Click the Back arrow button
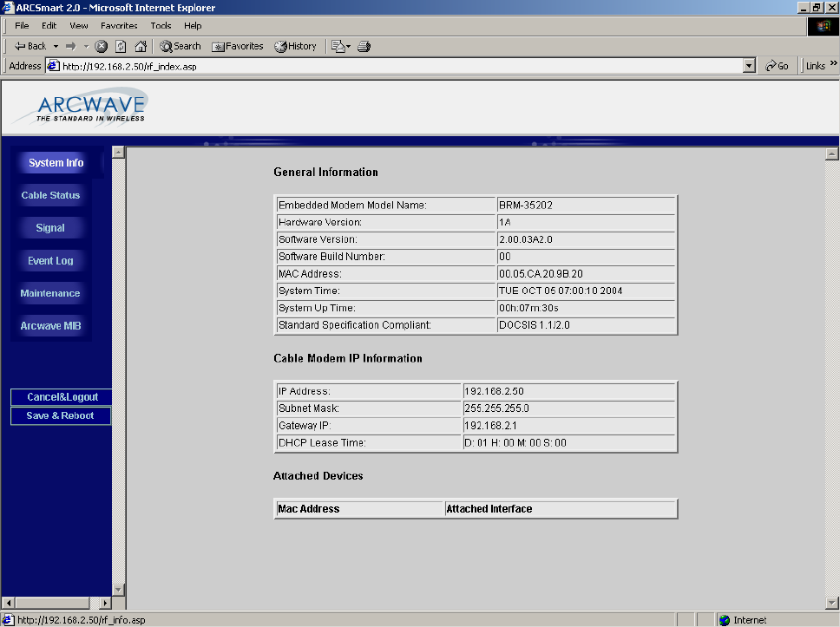The width and height of the screenshot is (840, 627). [x=30, y=47]
